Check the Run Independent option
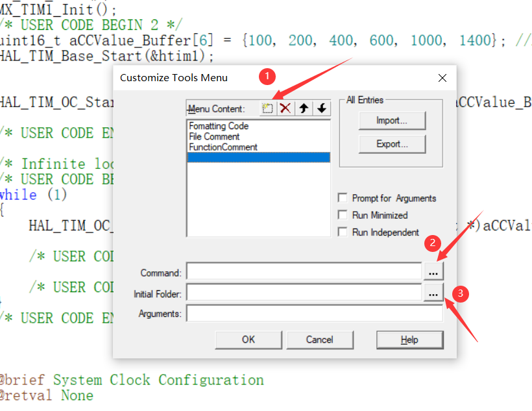Image resolution: width=532 pixels, height=411 pixels. tap(343, 232)
